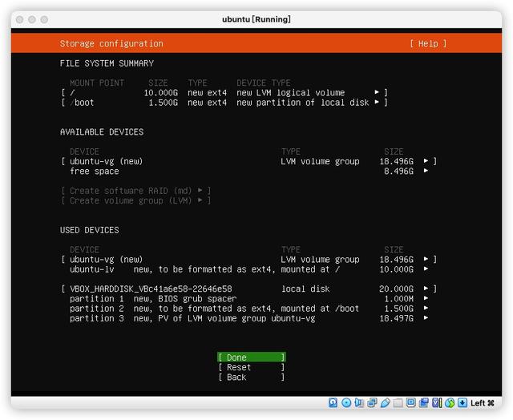Click the recording status icon
This screenshot has height=420, width=513.
[x=424, y=402]
